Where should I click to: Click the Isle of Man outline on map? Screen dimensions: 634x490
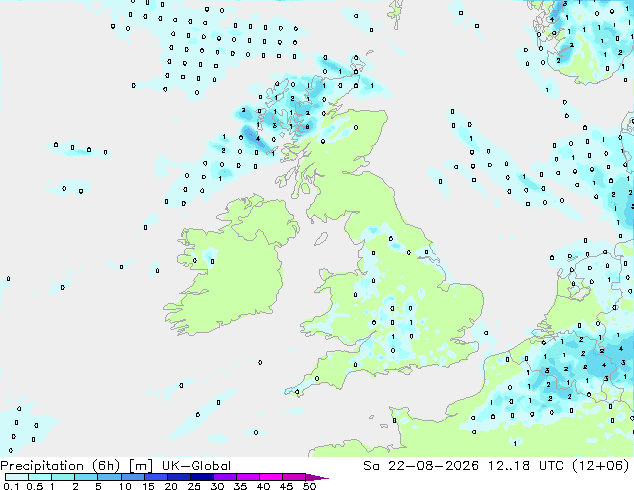click(321, 239)
